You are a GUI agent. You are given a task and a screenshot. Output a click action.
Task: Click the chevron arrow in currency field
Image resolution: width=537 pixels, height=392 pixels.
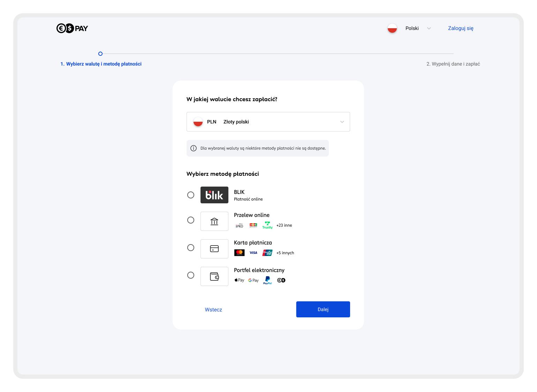point(342,122)
